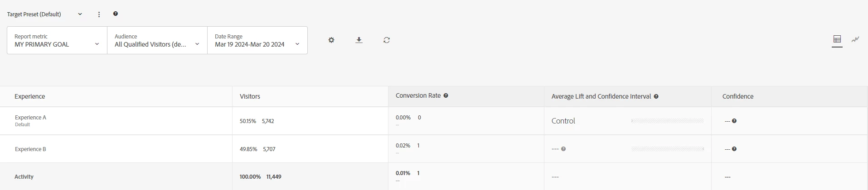The width and height of the screenshot is (868, 190).
Task: Click Experience A confidence help icon
Action: coord(734,121)
